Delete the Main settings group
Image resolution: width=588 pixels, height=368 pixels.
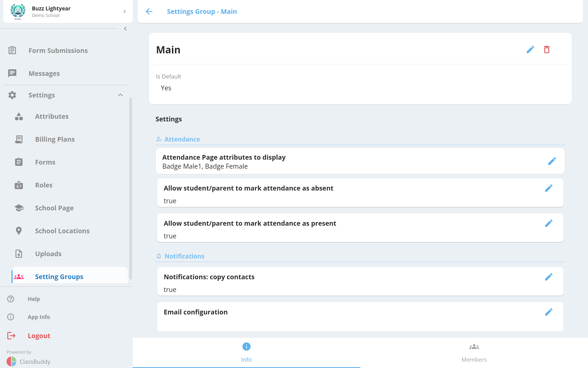point(547,50)
